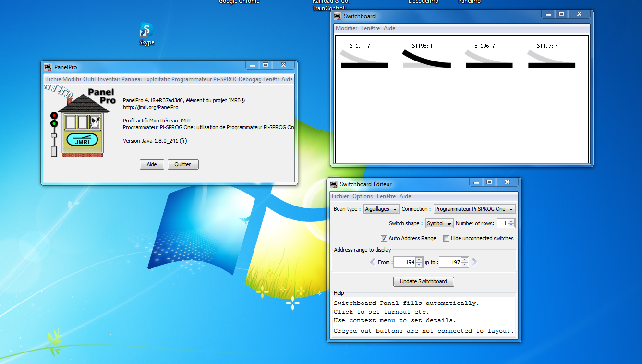The width and height of the screenshot is (642, 364).
Task: Click the PanelPro JMRI logo image
Action: coord(81,121)
